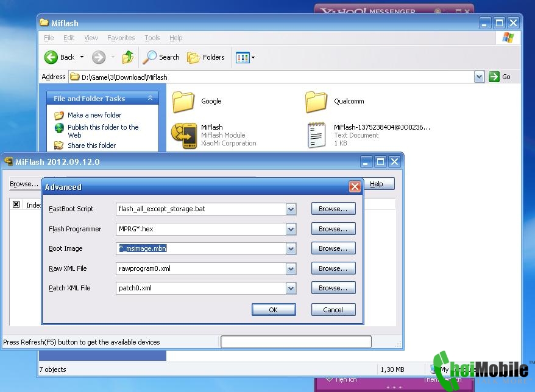
Task: Browse for the Boot Image file
Action: (x=333, y=248)
